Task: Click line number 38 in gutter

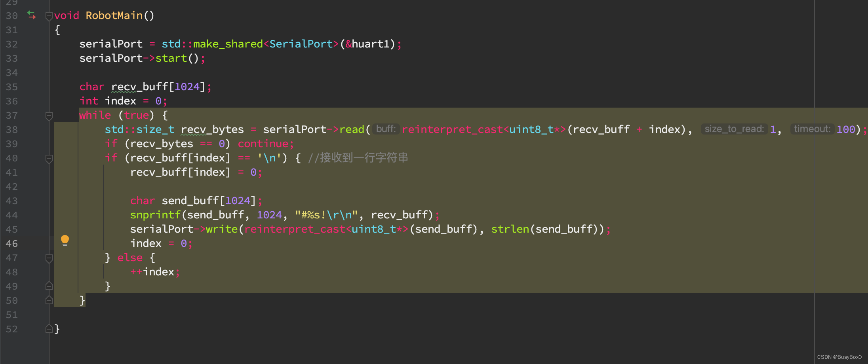Action: click(x=12, y=130)
